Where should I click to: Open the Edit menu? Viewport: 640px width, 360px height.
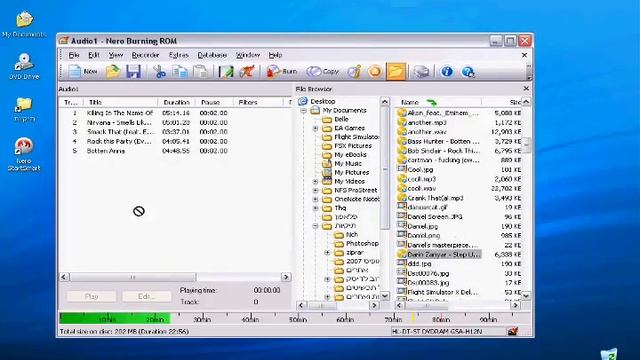pyautogui.click(x=94, y=55)
